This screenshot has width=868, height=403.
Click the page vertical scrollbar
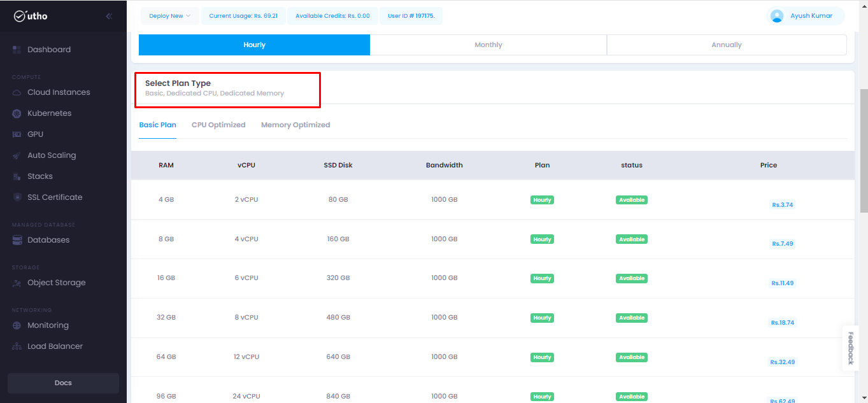point(864,151)
